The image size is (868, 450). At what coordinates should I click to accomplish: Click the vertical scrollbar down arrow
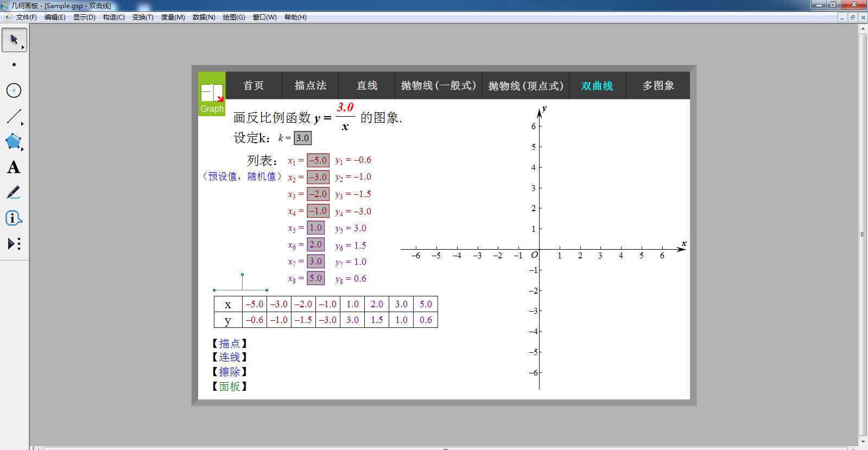[x=863, y=442]
